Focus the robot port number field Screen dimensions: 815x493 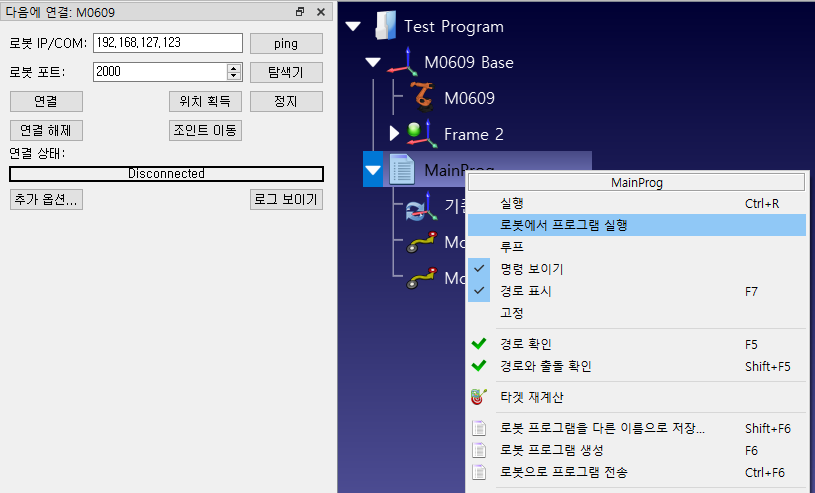pyautogui.click(x=160, y=72)
